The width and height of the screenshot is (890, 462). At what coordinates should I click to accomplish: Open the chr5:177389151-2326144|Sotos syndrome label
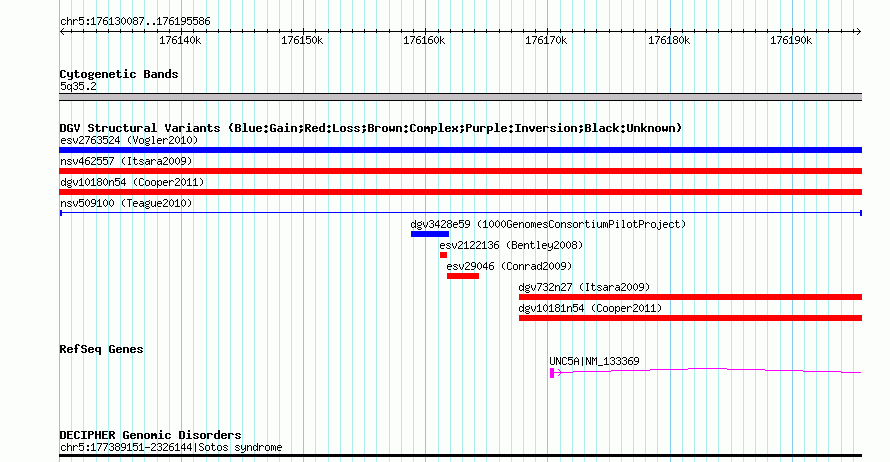[171, 447]
